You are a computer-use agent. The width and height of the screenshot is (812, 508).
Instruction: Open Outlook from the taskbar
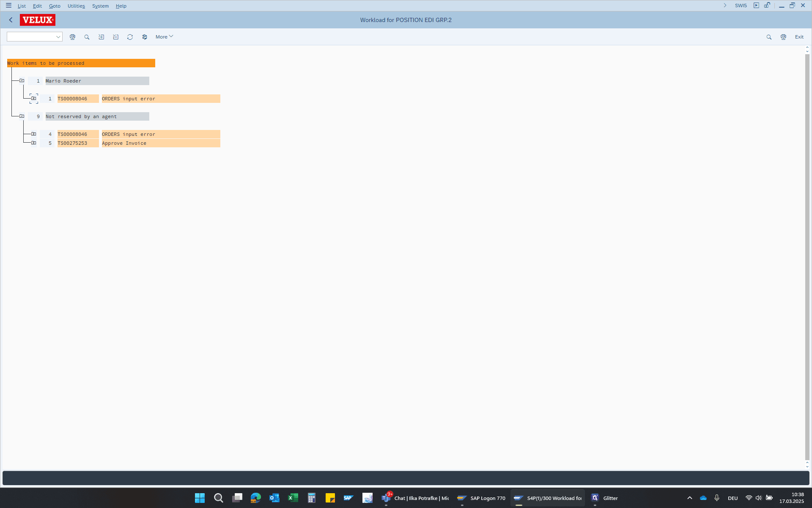click(274, 498)
